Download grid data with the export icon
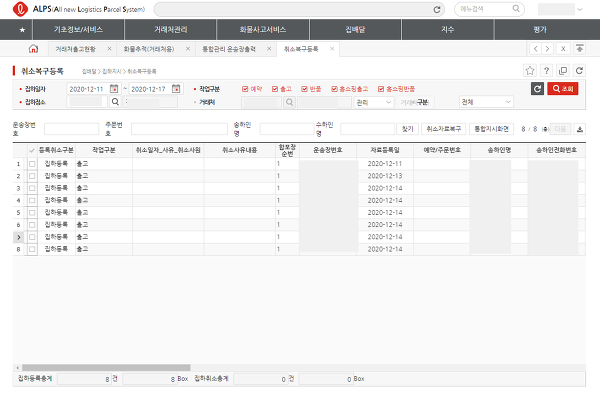The image size is (600, 393). [x=580, y=129]
